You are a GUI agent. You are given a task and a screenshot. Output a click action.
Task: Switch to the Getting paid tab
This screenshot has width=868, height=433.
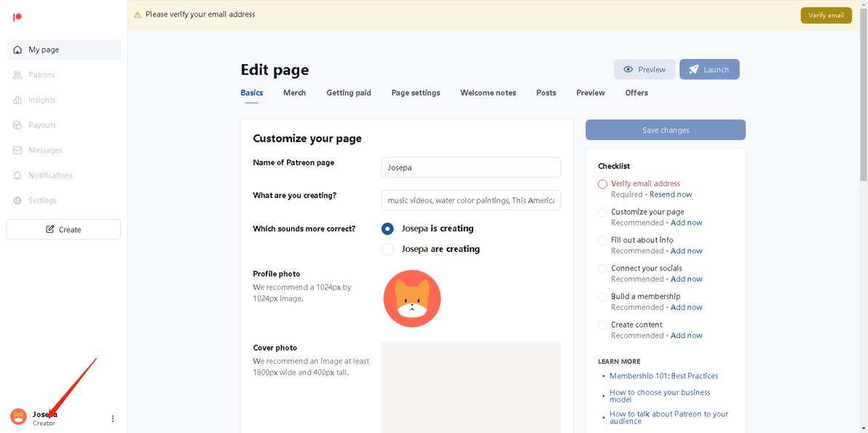pos(348,93)
